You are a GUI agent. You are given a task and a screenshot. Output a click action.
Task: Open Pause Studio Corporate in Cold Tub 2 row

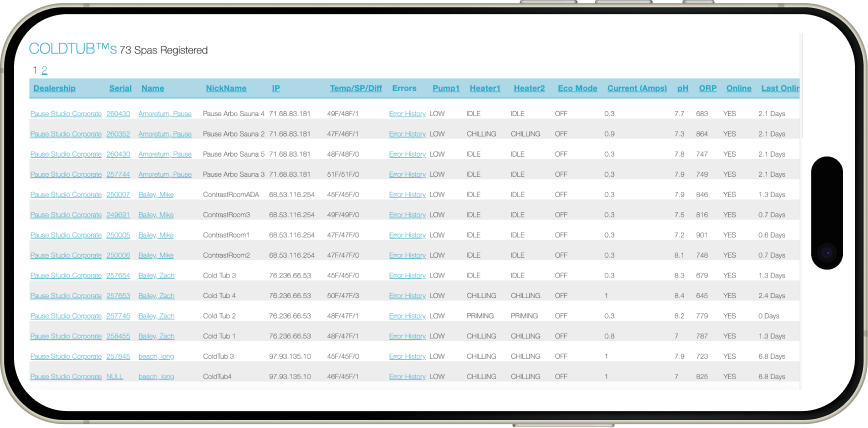[x=66, y=316]
